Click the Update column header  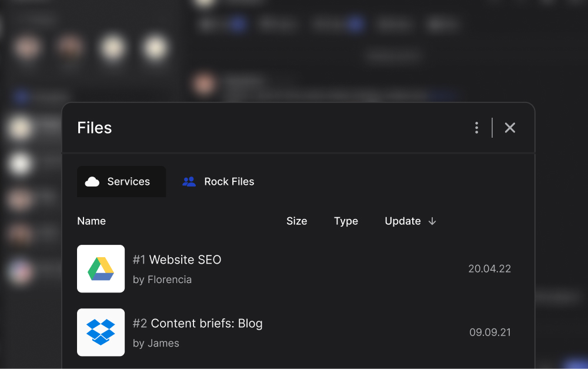pyautogui.click(x=403, y=221)
